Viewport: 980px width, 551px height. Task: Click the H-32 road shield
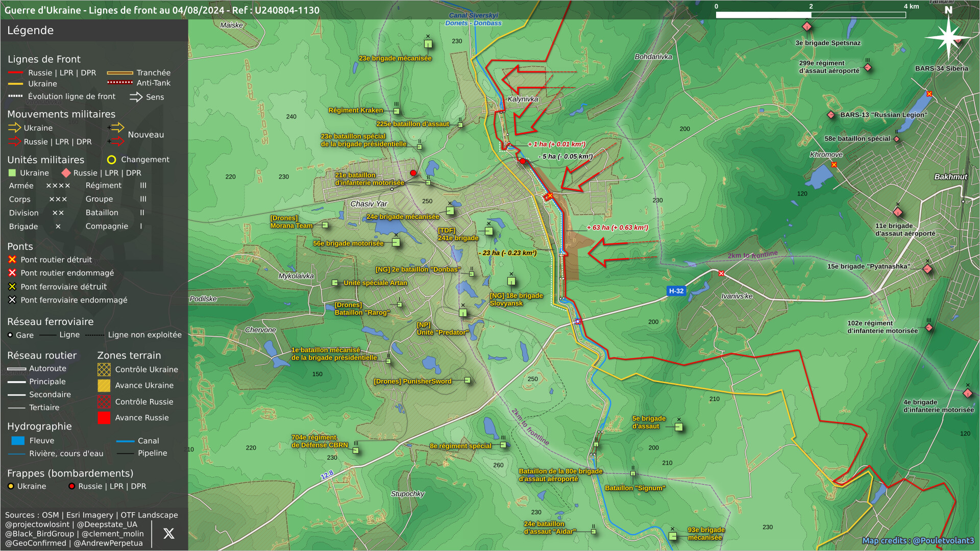point(676,291)
